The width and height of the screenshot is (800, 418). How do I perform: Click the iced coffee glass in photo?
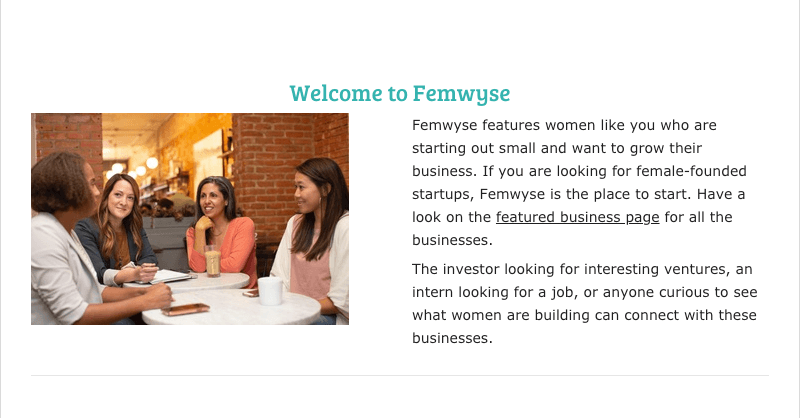click(x=213, y=260)
